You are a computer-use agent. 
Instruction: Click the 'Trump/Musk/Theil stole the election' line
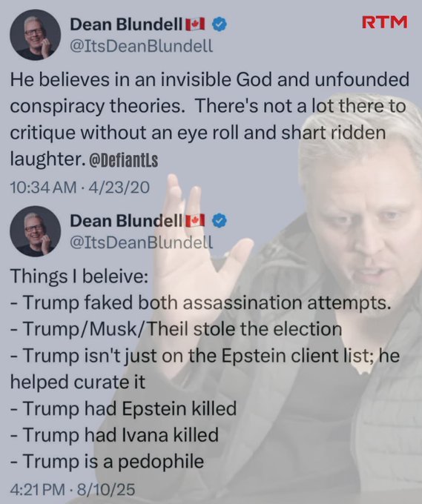[176, 329]
